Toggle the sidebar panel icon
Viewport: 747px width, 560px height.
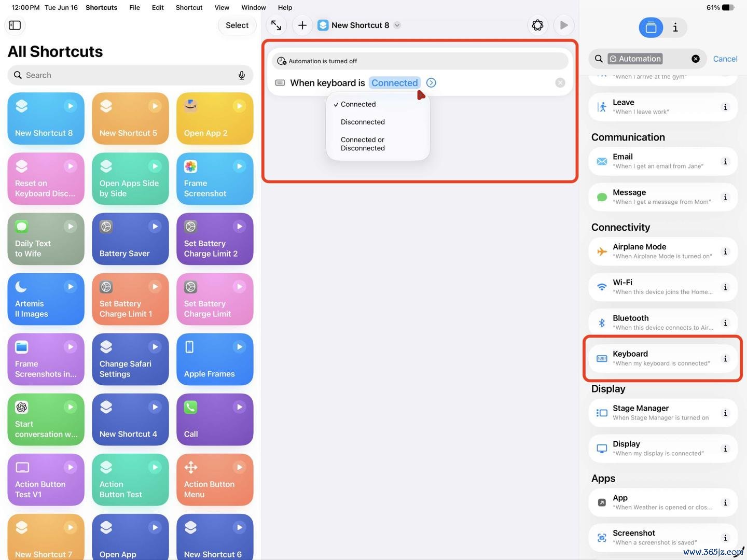(15, 25)
